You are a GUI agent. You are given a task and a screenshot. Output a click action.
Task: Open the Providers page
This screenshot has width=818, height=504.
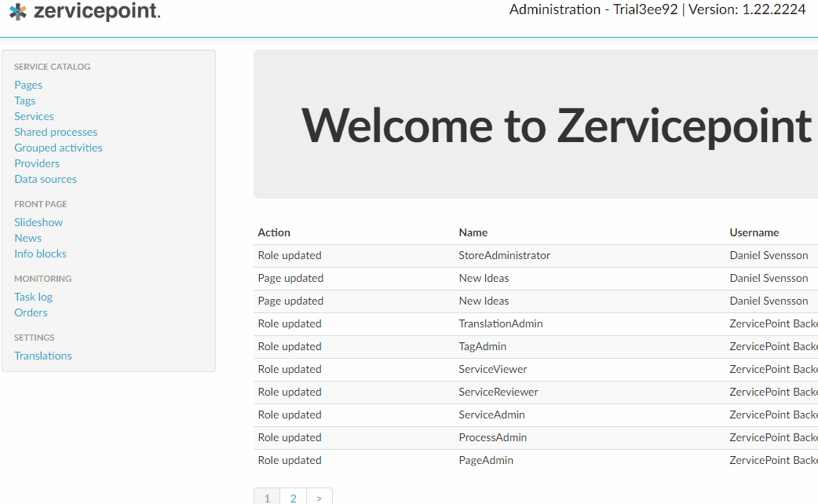[37, 163]
